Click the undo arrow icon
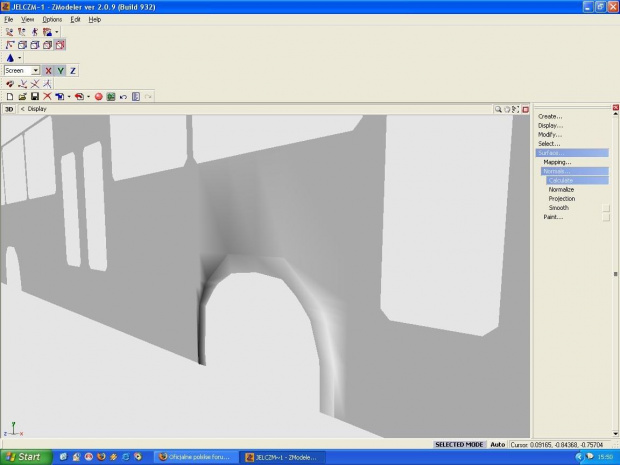This screenshot has height=465, width=620. (x=123, y=97)
